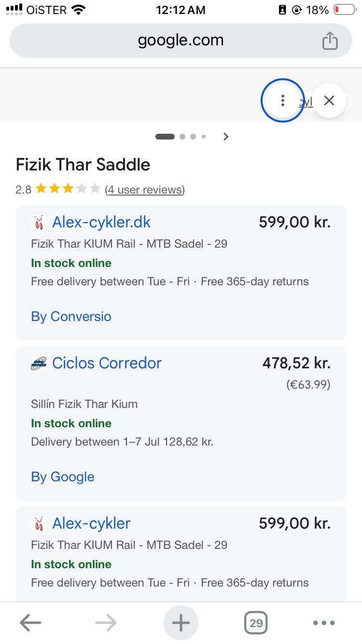Image resolution: width=362 pixels, height=644 pixels.
Task: Tap the Alex-cykler.dk favicon logo
Action: [x=39, y=223]
